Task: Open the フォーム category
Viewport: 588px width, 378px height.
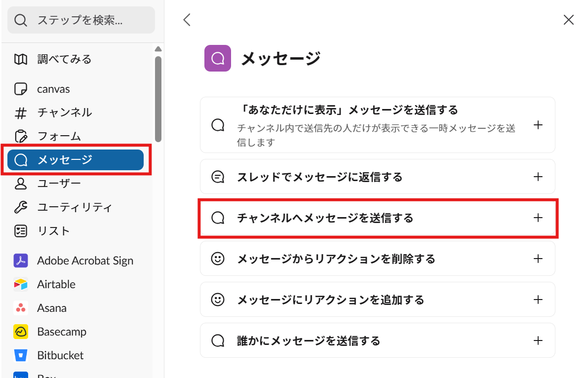Action: click(59, 136)
